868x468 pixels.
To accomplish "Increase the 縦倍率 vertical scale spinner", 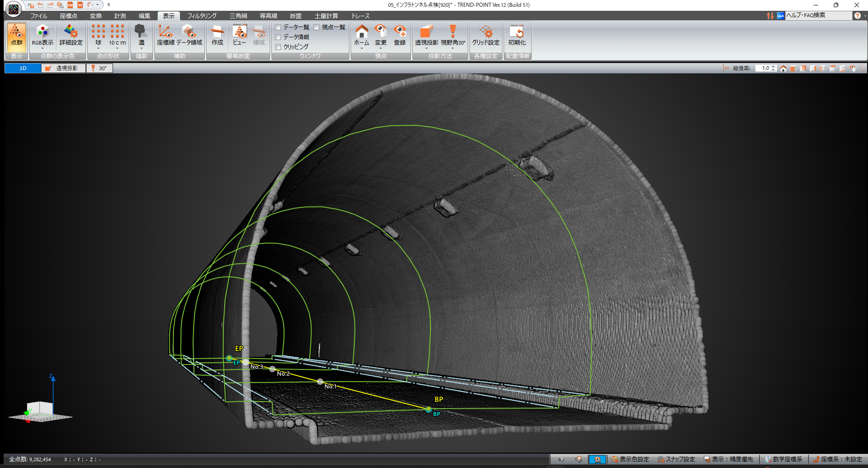I will (x=773, y=67).
